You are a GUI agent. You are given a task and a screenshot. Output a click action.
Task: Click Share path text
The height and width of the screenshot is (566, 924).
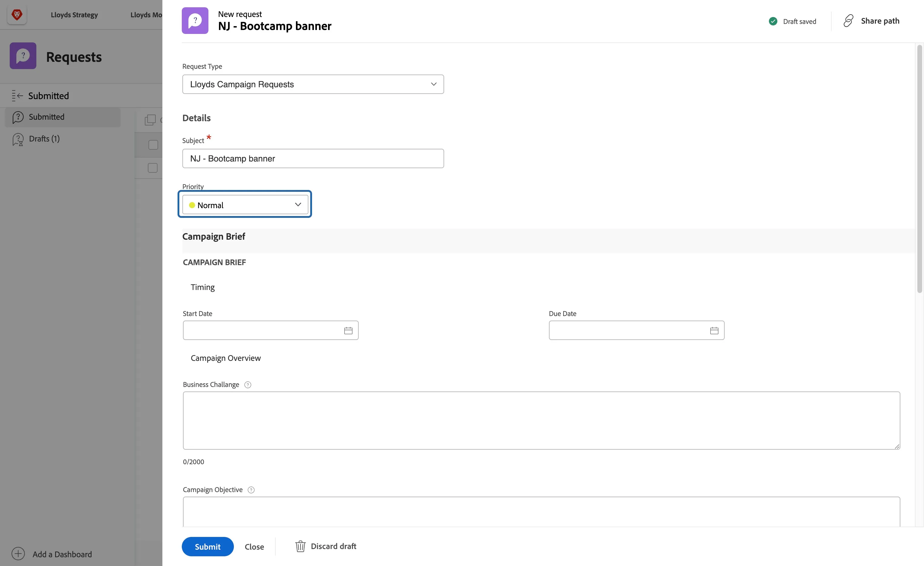click(x=880, y=21)
